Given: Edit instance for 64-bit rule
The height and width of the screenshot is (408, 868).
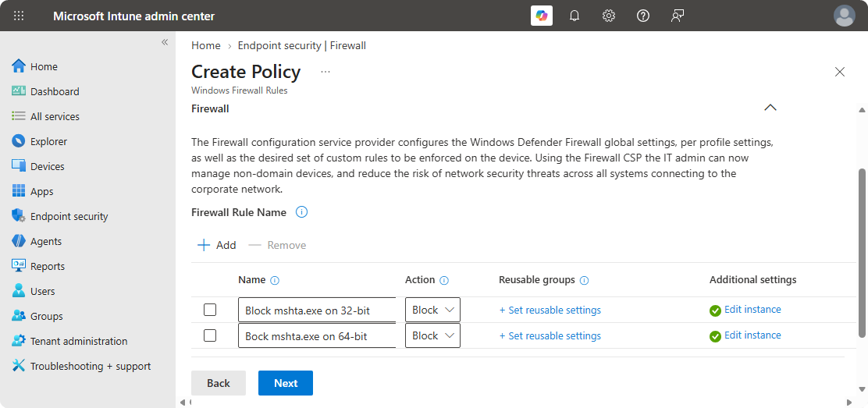Looking at the screenshot, I should [x=752, y=335].
